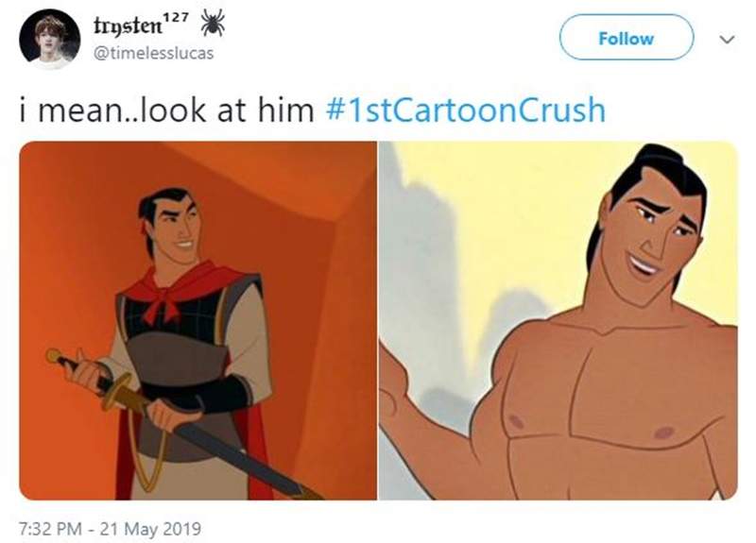This screenshot has height=543, width=756.
Task: Open the trysten profile avatar photo
Action: point(49,39)
